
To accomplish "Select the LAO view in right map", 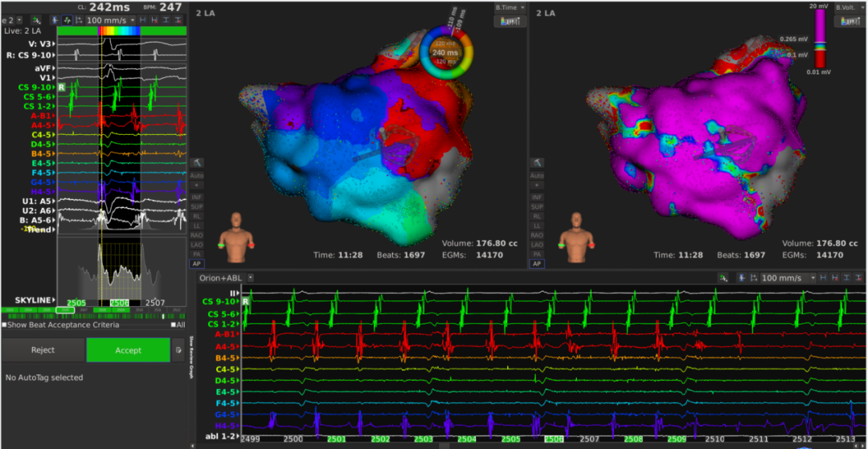I will pyautogui.click(x=537, y=244).
